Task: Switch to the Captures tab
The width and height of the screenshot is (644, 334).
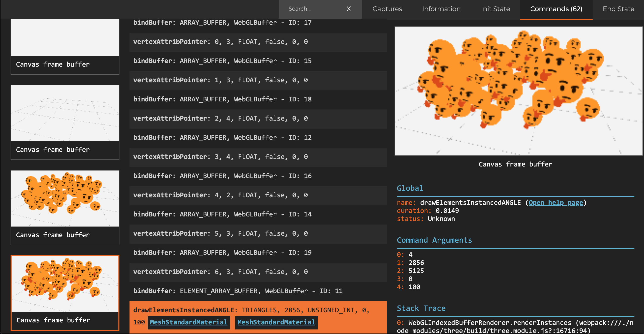Action: tap(387, 9)
